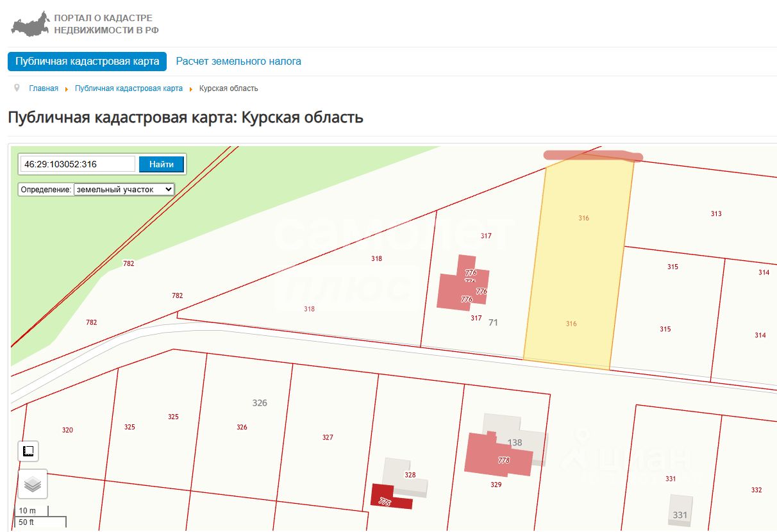Click the parcel label 327

(328, 438)
